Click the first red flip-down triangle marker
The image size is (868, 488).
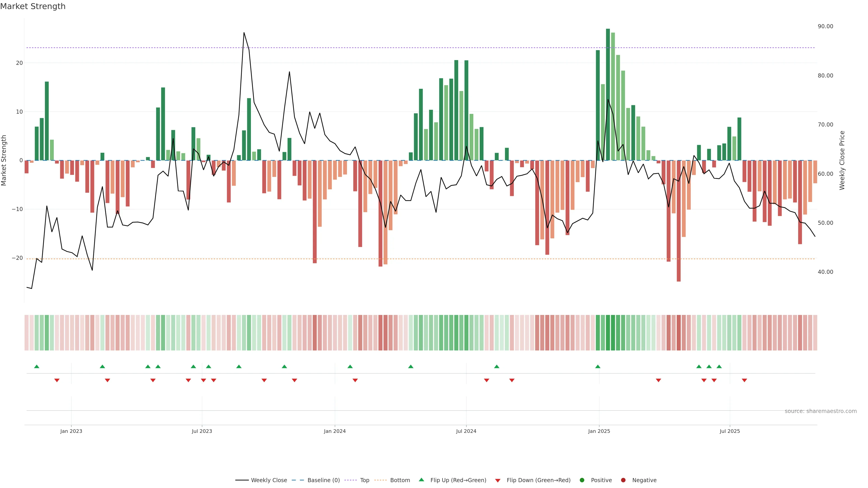pos(57,380)
